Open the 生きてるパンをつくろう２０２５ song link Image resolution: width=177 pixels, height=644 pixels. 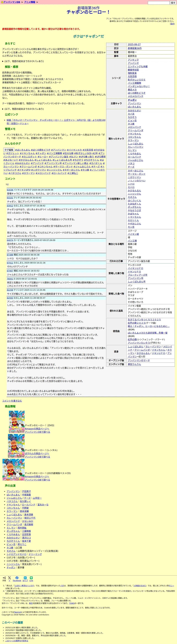(144, 319)
